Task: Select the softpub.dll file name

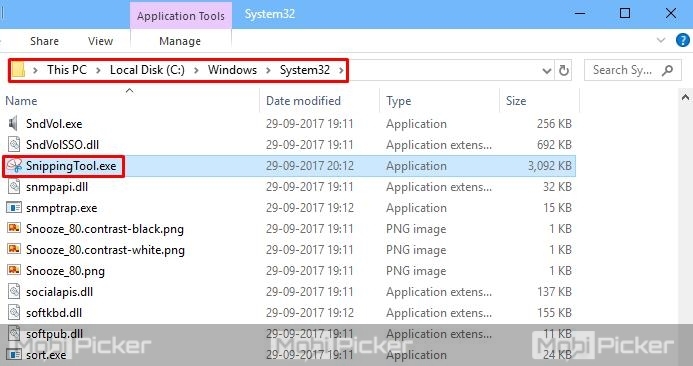Action: [54, 334]
